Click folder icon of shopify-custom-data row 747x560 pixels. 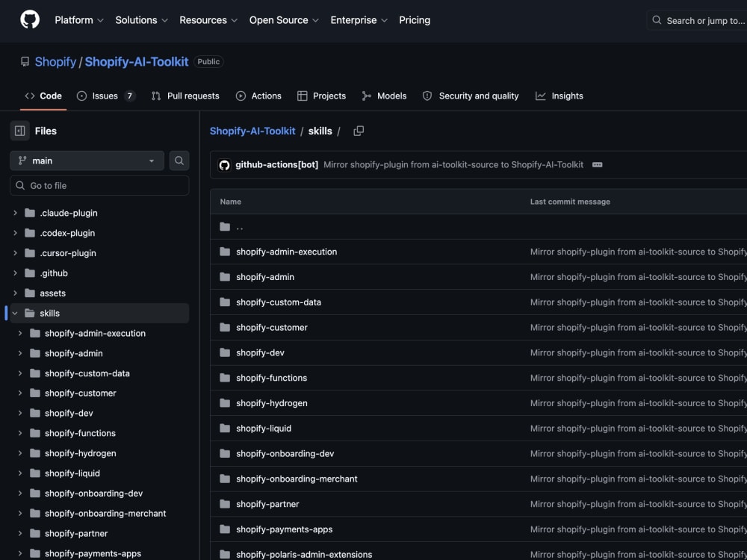point(225,302)
